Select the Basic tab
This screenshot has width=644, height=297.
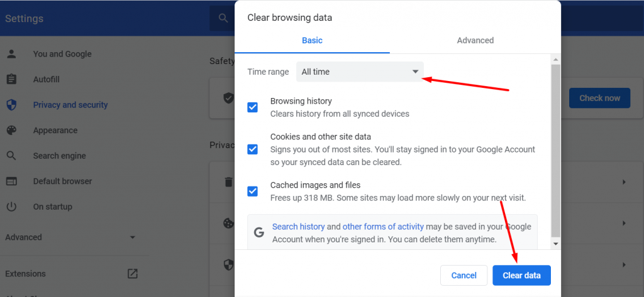pyautogui.click(x=312, y=40)
